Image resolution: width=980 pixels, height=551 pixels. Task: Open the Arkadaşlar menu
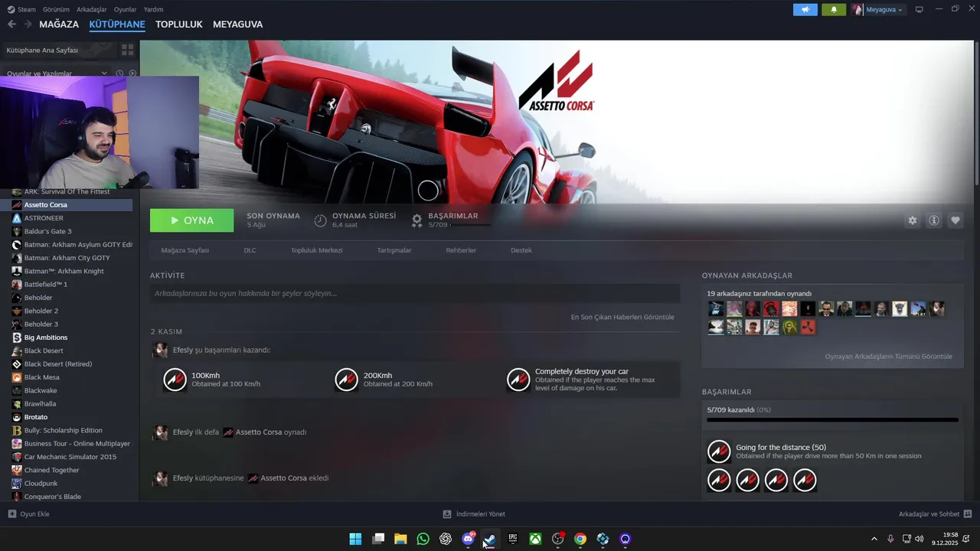point(92,9)
